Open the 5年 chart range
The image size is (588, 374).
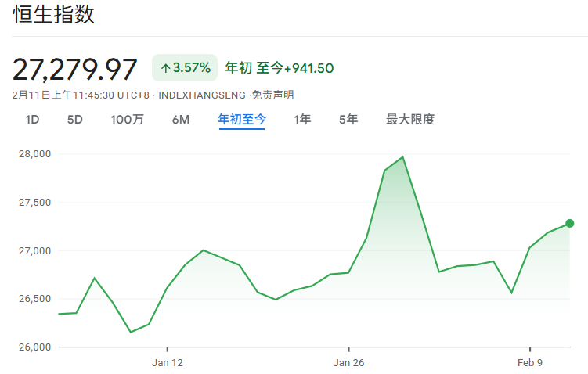pyautogui.click(x=348, y=120)
